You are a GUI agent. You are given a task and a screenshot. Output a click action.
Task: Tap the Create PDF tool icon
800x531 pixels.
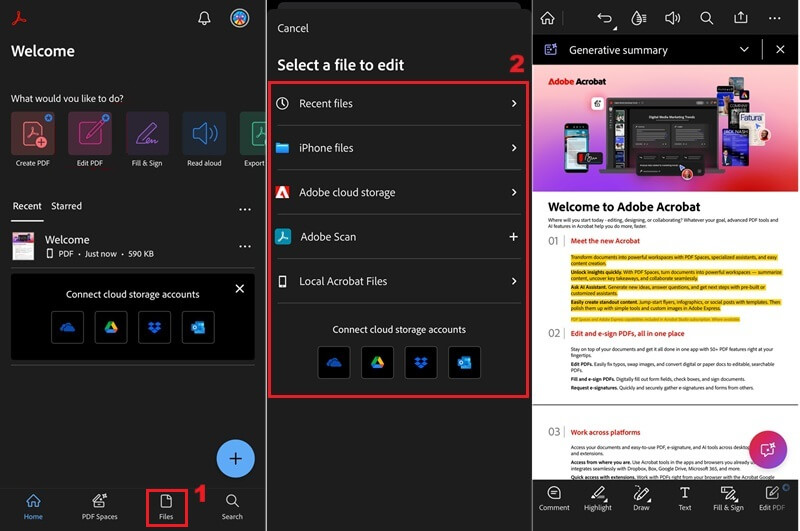[x=33, y=134]
